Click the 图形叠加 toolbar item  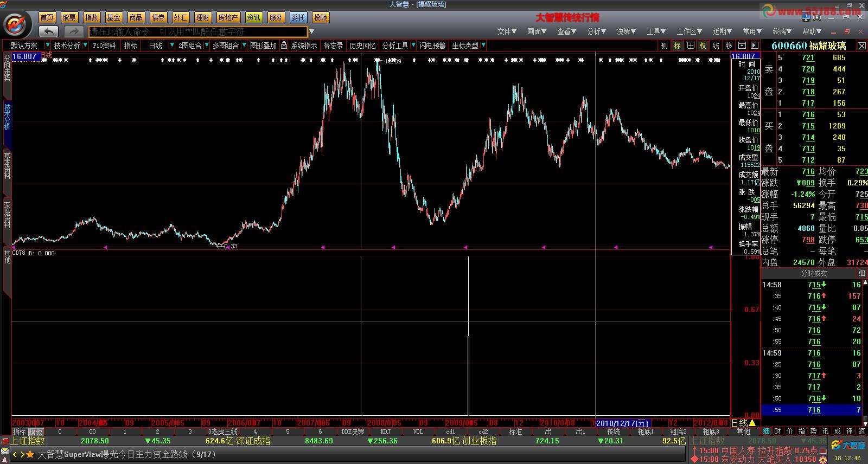pyautogui.click(x=263, y=46)
